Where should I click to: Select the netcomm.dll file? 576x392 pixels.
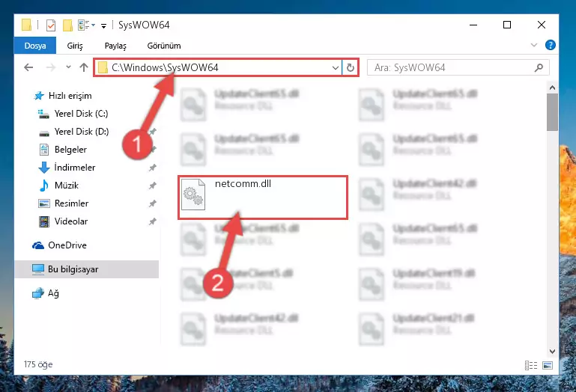(x=263, y=197)
